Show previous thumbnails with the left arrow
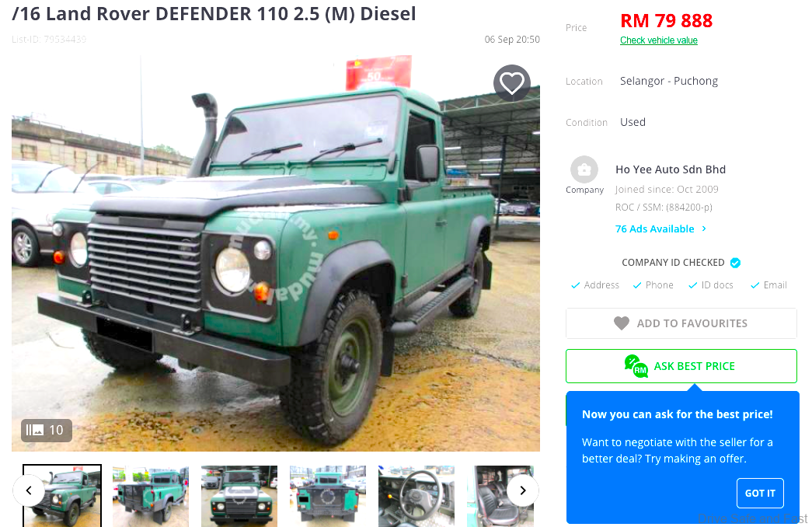 [29, 490]
